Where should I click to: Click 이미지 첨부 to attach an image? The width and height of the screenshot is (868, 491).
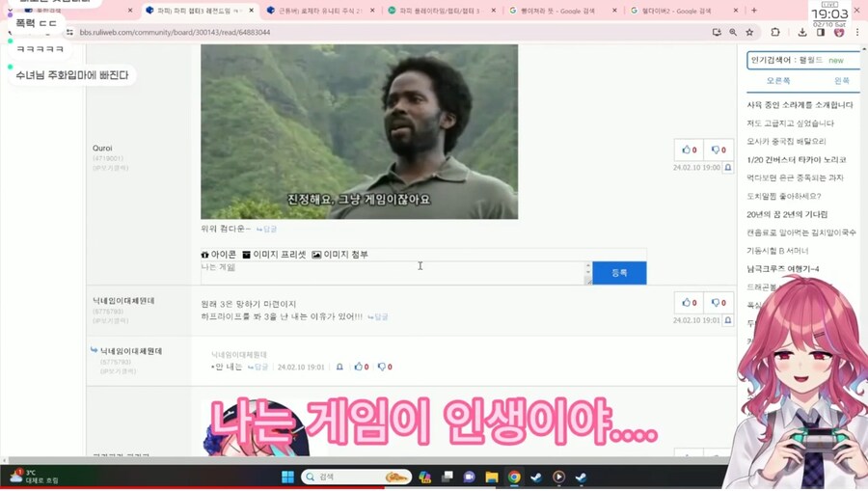[x=339, y=255]
